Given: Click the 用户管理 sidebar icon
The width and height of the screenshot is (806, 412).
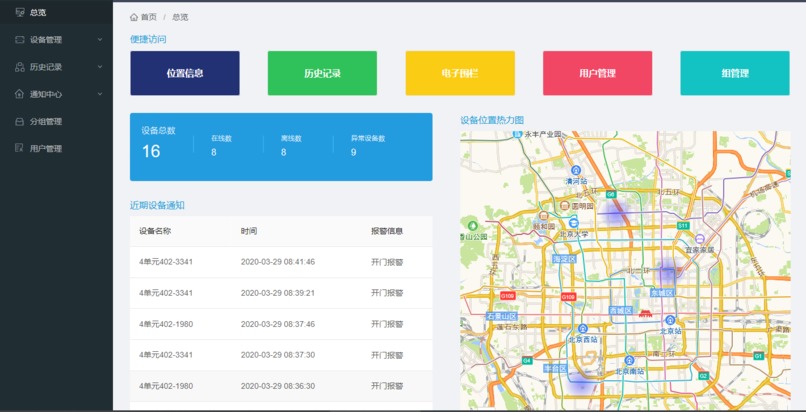Looking at the screenshot, I should [x=20, y=148].
